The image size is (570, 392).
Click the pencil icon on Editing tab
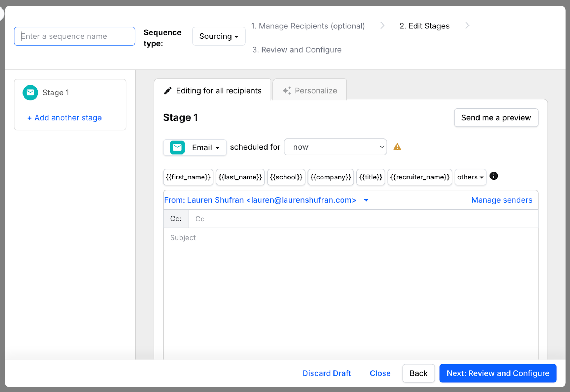click(x=168, y=91)
